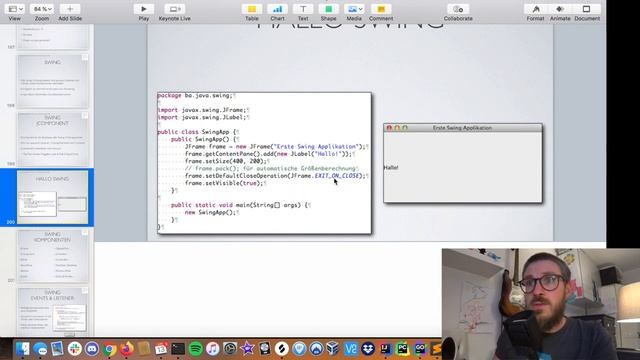The height and width of the screenshot is (360, 640).
Task: Open Calendar from the Dock
Action: [x=161, y=349]
